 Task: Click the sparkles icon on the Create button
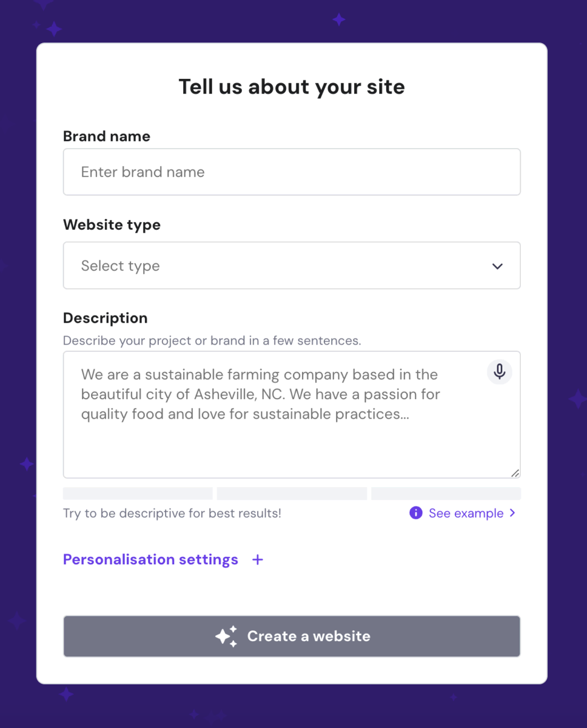(x=226, y=636)
